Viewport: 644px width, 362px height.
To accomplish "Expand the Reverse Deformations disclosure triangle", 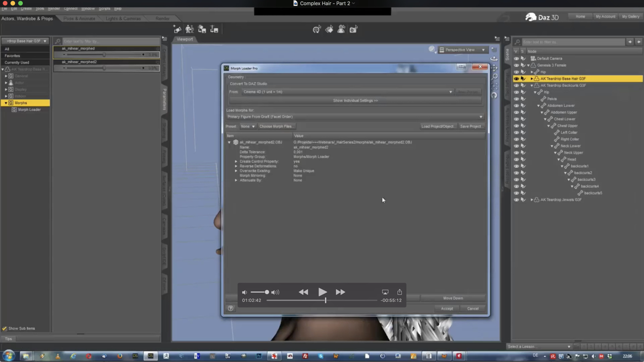I will (x=236, y=166).
